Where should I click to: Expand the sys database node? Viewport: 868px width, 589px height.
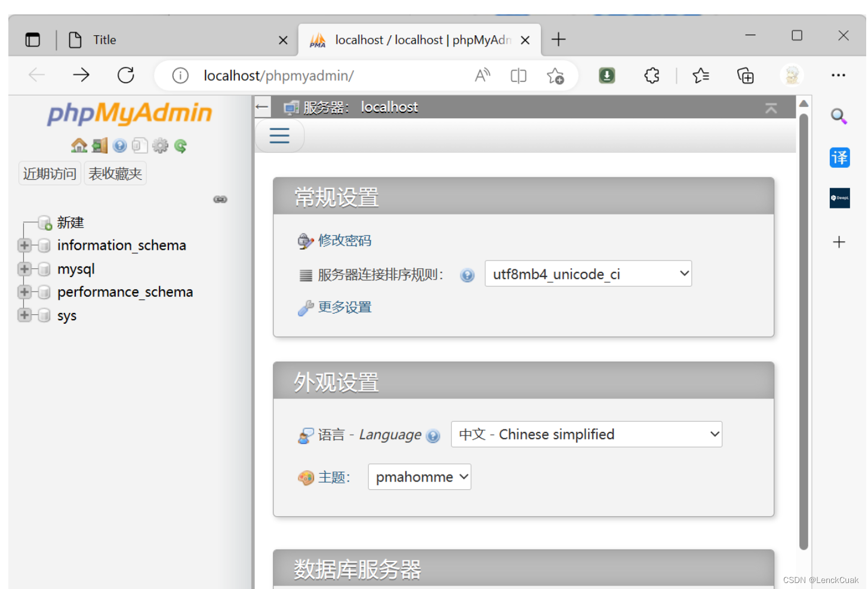click(x=24, y=315)
